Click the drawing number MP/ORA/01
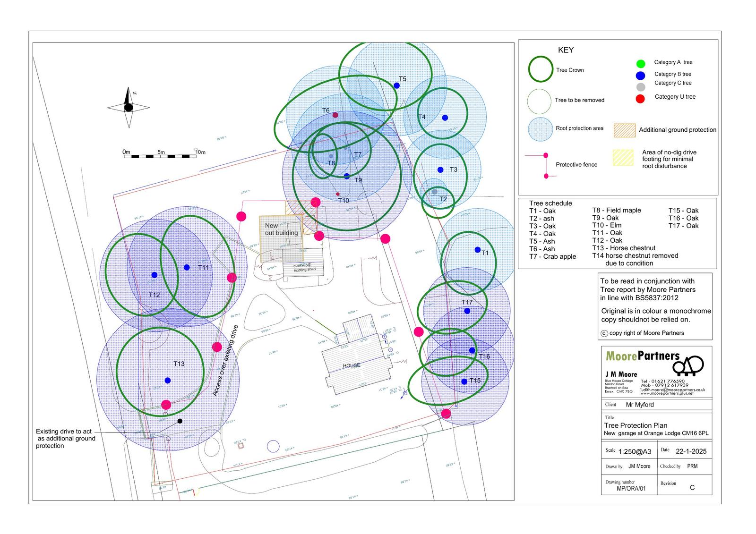 pyautogui.click(x=631, y=489)
